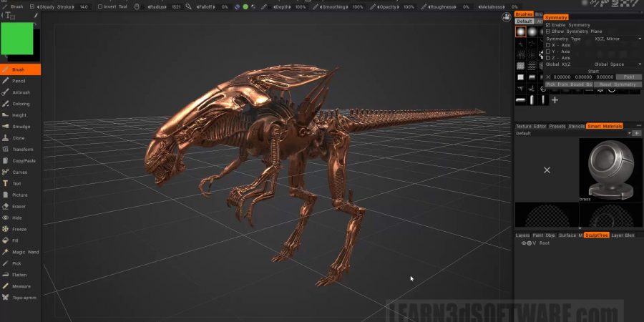Select the Fill tool

[x=15, y=240]
